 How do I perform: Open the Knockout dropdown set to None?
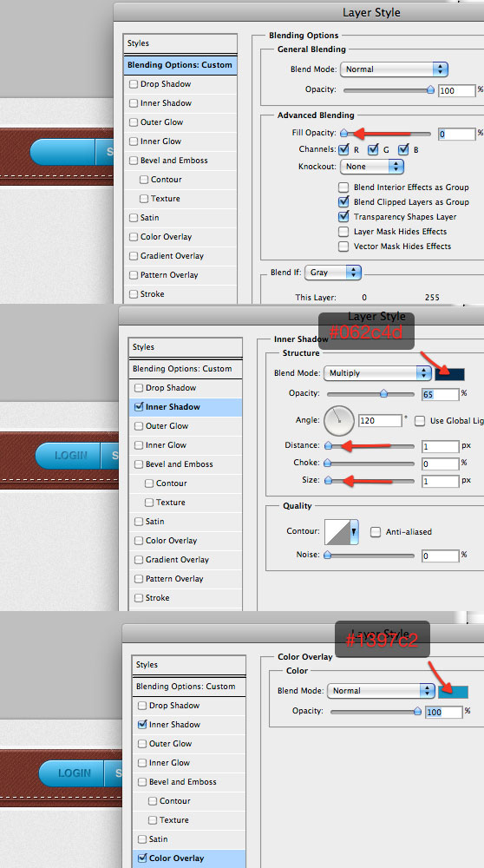point(372,166)
